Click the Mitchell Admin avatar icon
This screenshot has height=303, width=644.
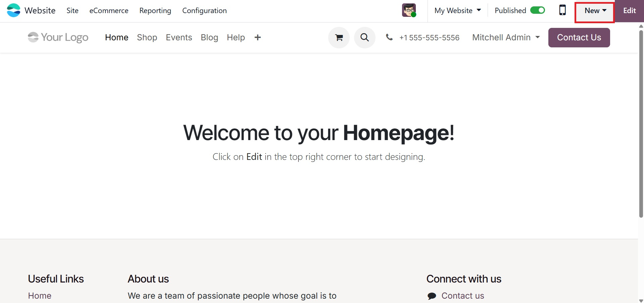coord(409,10)
